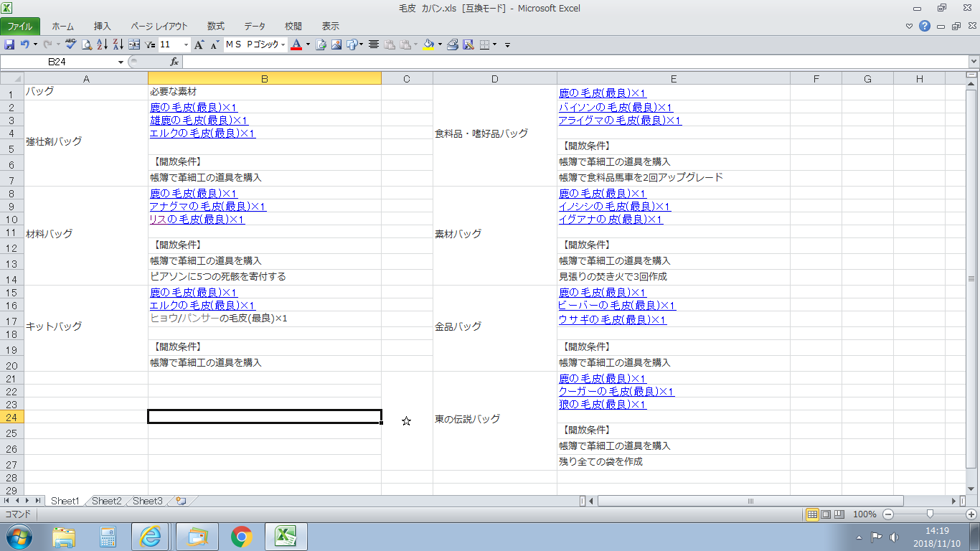Image resolution: width=980 pixels, height=551 pixels.
Task: Open link リスの毛皮(最良)×1
Action: click(x=197, y=220)
